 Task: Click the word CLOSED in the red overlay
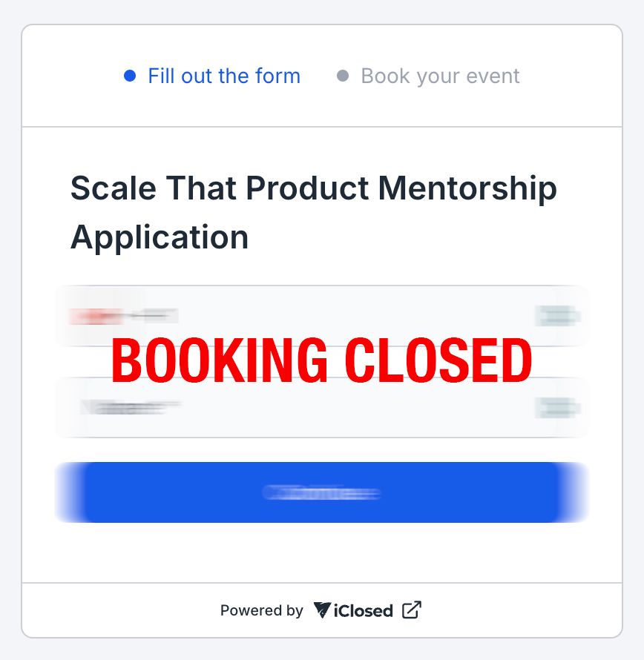pyautogui.click(x=438, y=361)
